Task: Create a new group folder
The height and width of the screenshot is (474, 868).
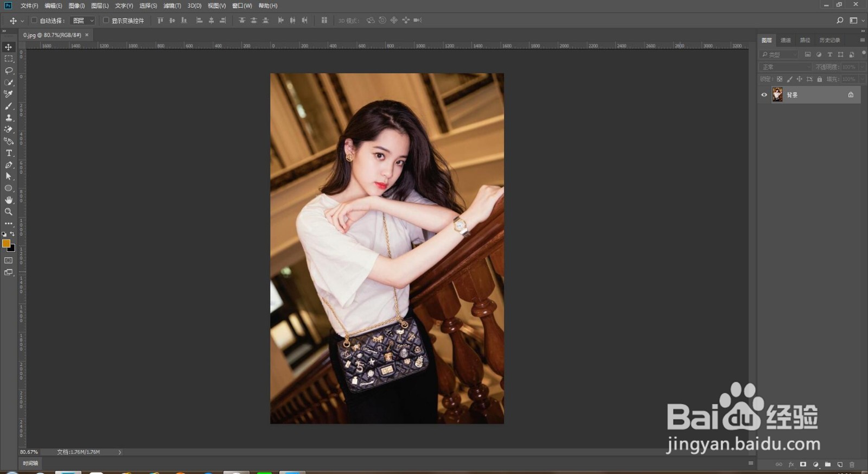Action: [x=827, y=465]
